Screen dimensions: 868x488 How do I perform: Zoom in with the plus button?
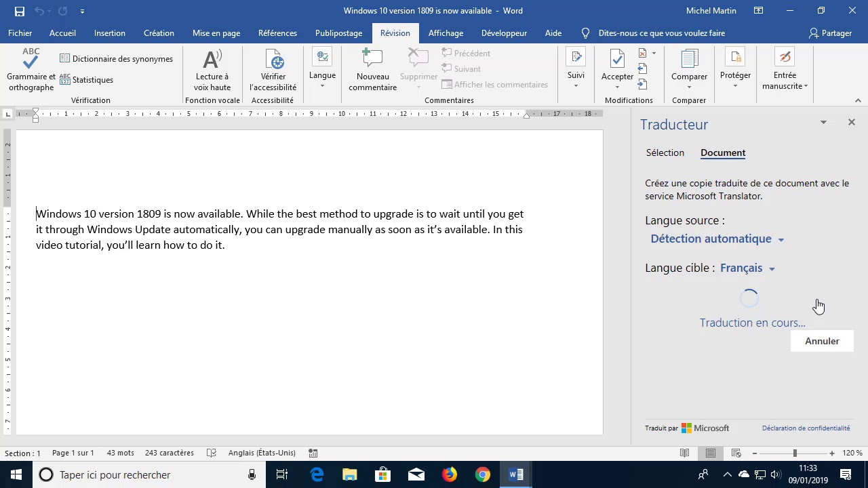pos(832,453)
